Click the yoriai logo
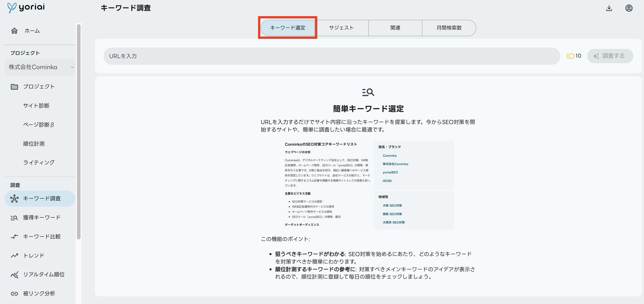 pos(26,7)
